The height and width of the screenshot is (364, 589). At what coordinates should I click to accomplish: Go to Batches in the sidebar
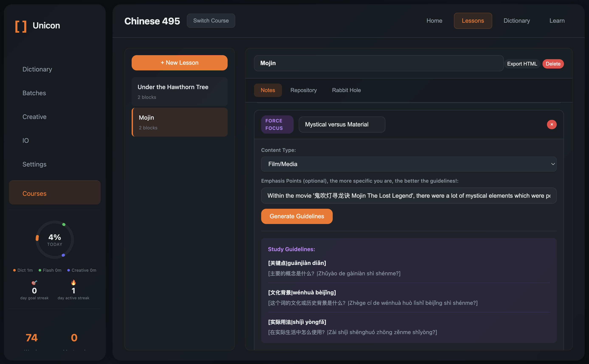click(34, 93)
